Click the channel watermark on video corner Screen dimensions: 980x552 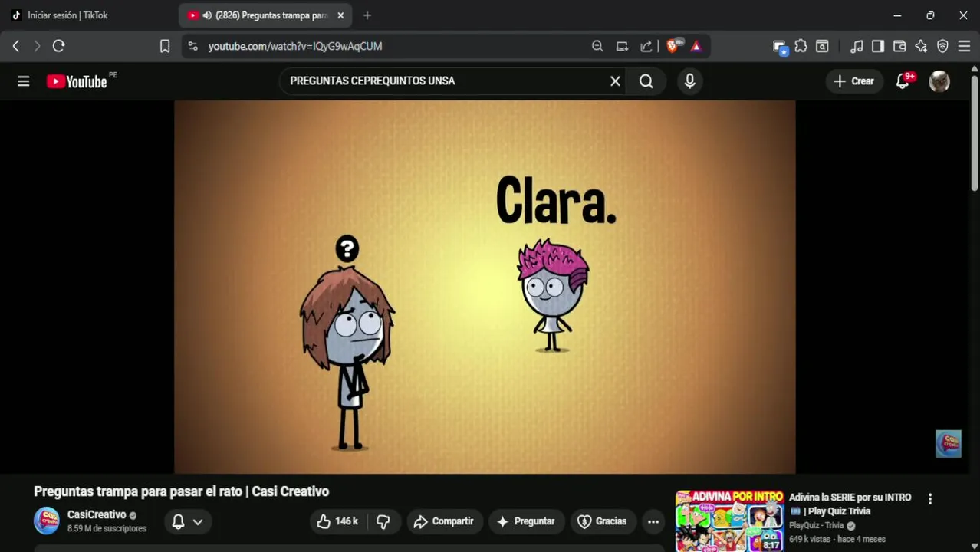coord(948,443)
